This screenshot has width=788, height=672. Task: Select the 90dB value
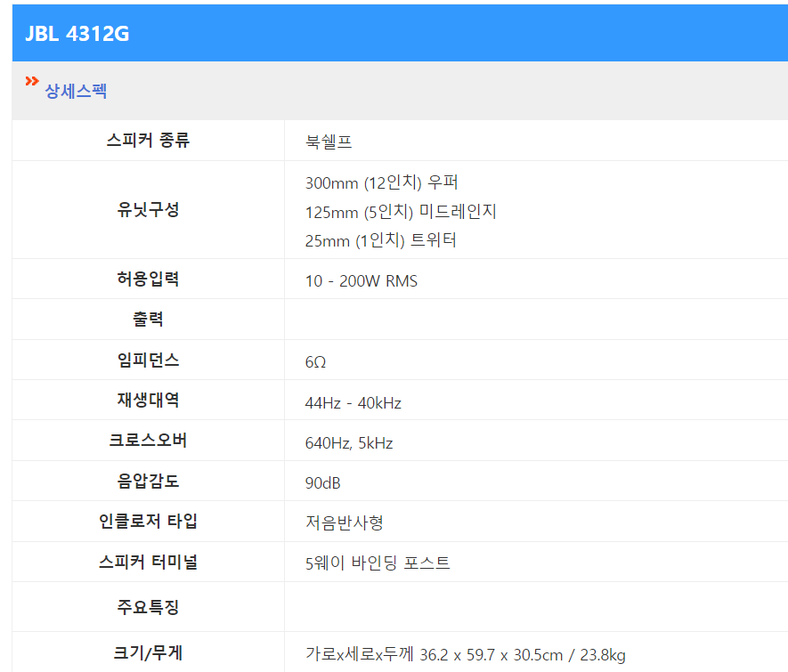(x=322, y=483)
